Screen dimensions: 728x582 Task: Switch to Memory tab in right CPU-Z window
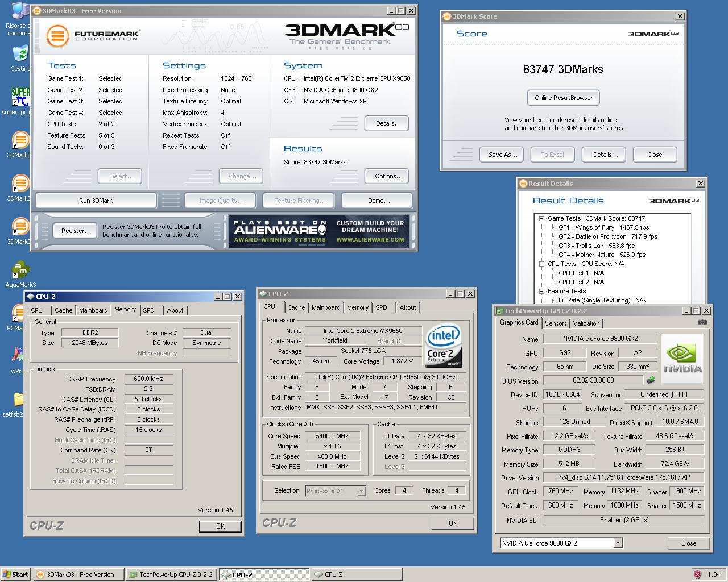[358, 307]
